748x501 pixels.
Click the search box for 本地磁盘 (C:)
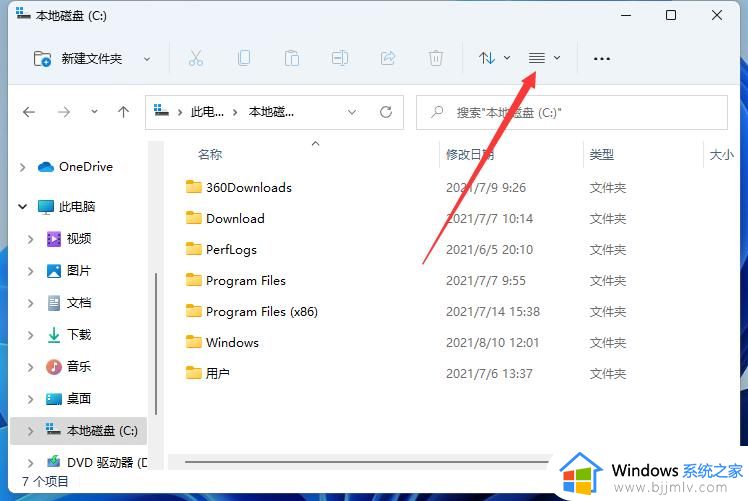571,113
